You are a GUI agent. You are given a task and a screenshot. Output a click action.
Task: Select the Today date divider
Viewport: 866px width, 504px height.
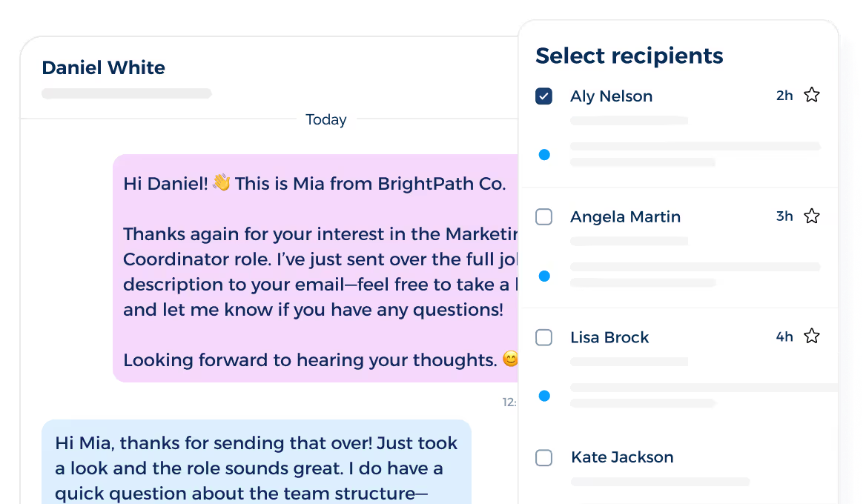click(x=326, y=119)
